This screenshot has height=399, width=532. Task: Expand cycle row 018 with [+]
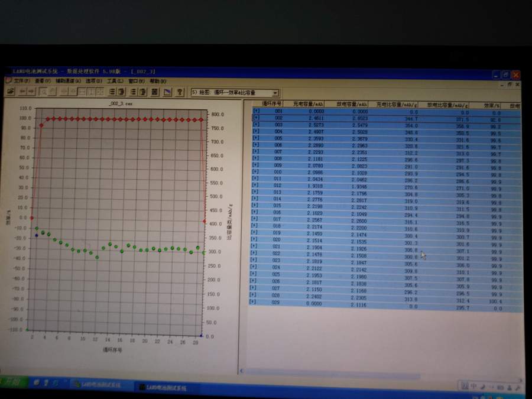coord(254,225)
